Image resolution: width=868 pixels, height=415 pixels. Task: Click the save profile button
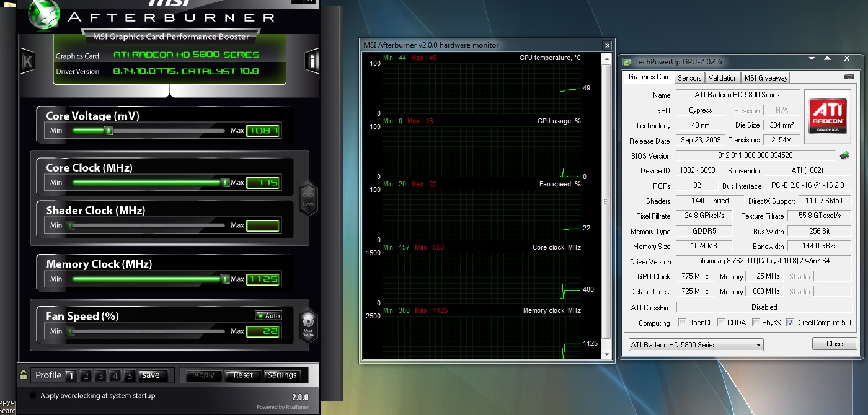(x=151, y=375)
